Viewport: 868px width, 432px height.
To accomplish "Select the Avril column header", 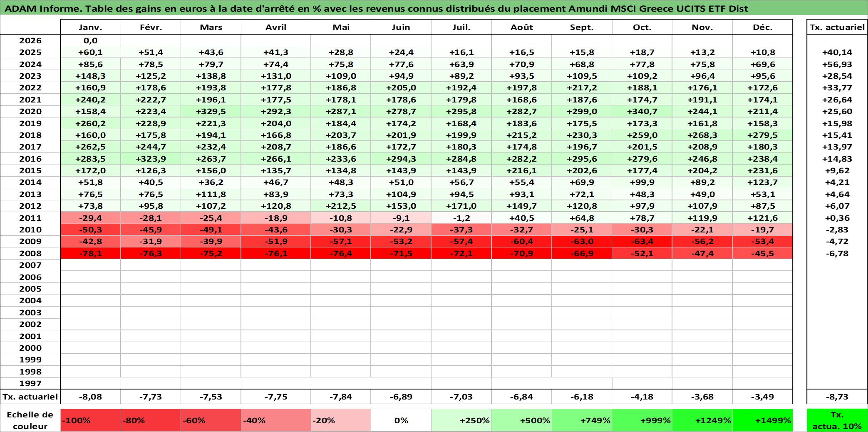I will (276, 27).
